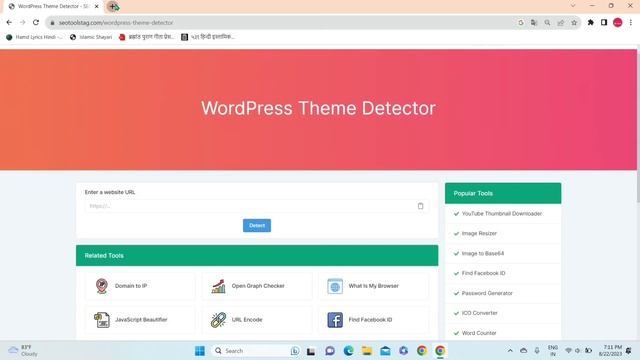
Task: Open a new tab with plus button
Action: (113, 6)
